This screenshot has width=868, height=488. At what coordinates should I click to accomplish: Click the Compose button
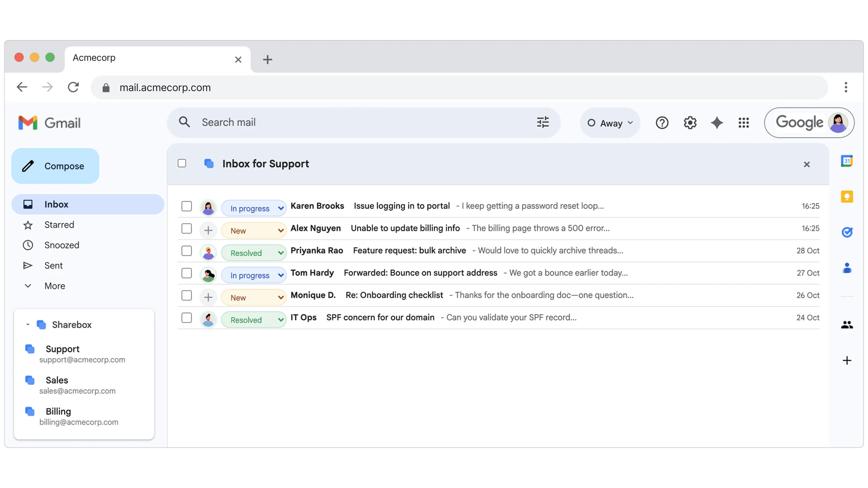(55, 166)
